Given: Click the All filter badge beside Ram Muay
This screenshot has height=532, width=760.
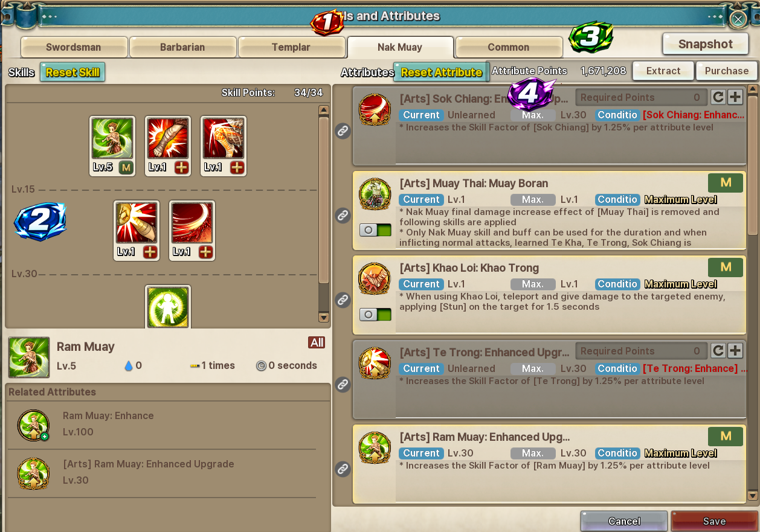Looking at the screenshot, I should [x=317, y=343].
